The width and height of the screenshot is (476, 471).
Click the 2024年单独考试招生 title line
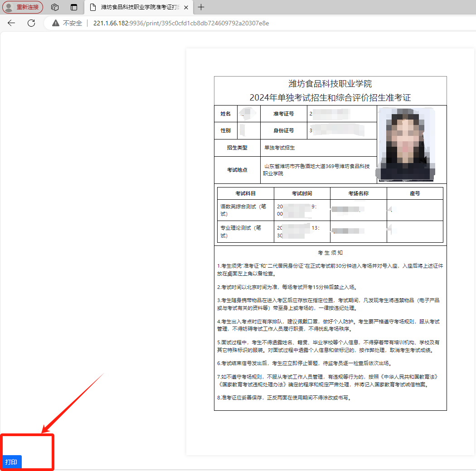330,98
